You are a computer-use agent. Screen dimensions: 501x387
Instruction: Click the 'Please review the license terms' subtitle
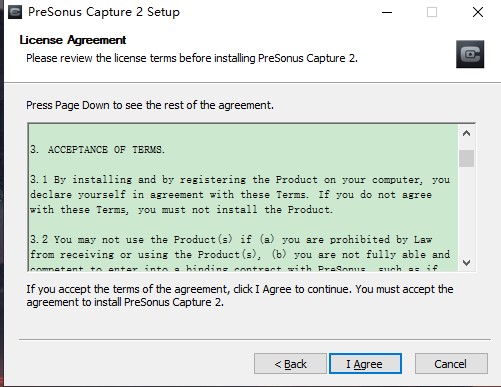click(x=192, y=58)
